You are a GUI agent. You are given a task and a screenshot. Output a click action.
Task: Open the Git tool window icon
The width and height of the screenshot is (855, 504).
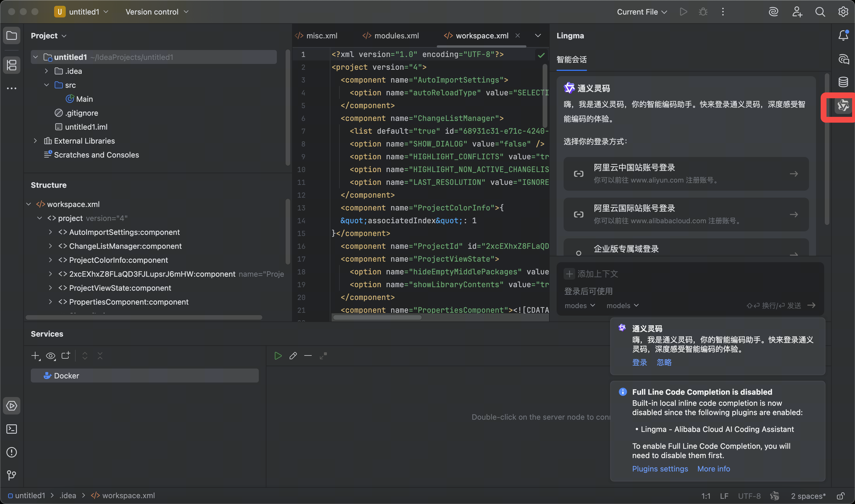12,475
